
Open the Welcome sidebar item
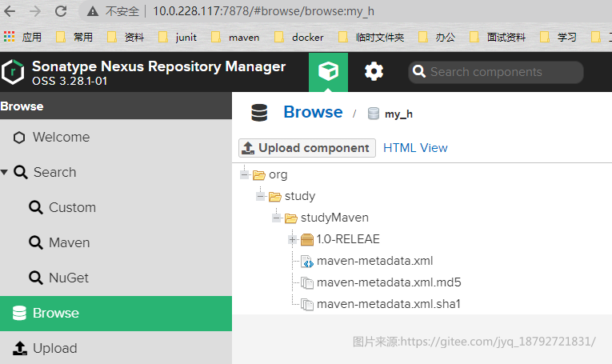(116, 138)
